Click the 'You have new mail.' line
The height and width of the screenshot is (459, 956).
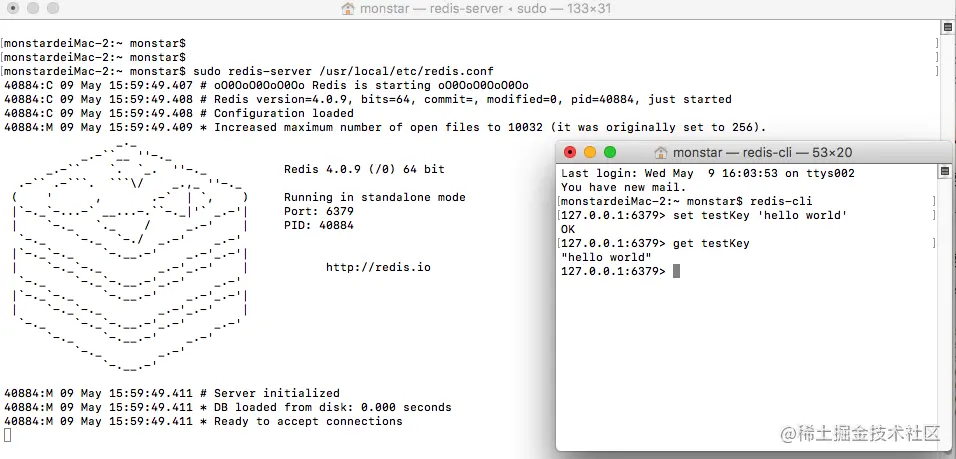pos(624,188)
